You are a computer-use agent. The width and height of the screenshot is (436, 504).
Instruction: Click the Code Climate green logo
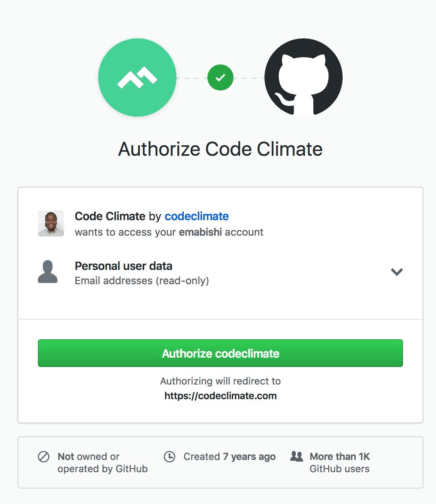[137, 77]
